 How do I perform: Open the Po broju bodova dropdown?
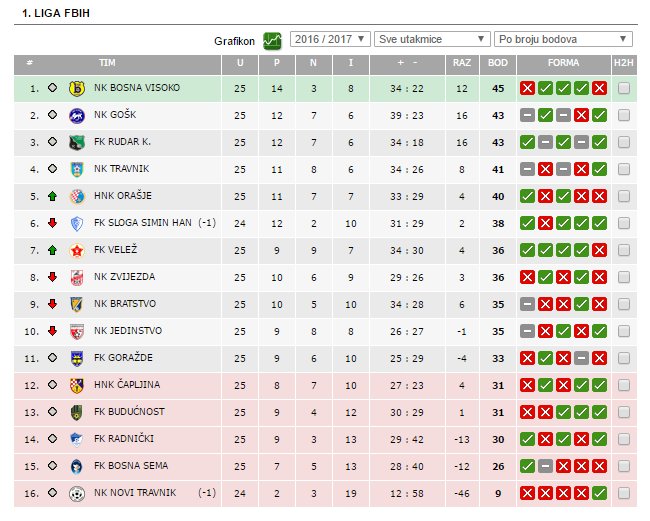pos(563,40)
